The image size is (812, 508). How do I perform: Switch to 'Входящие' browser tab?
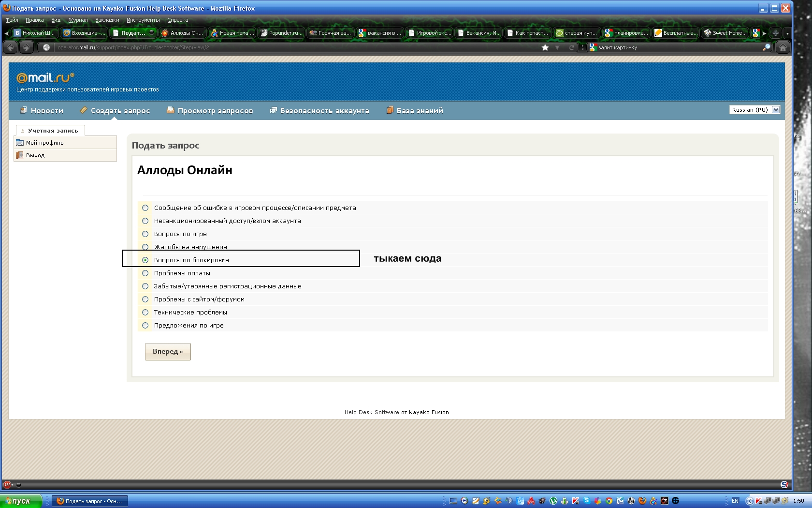point(84,33)
